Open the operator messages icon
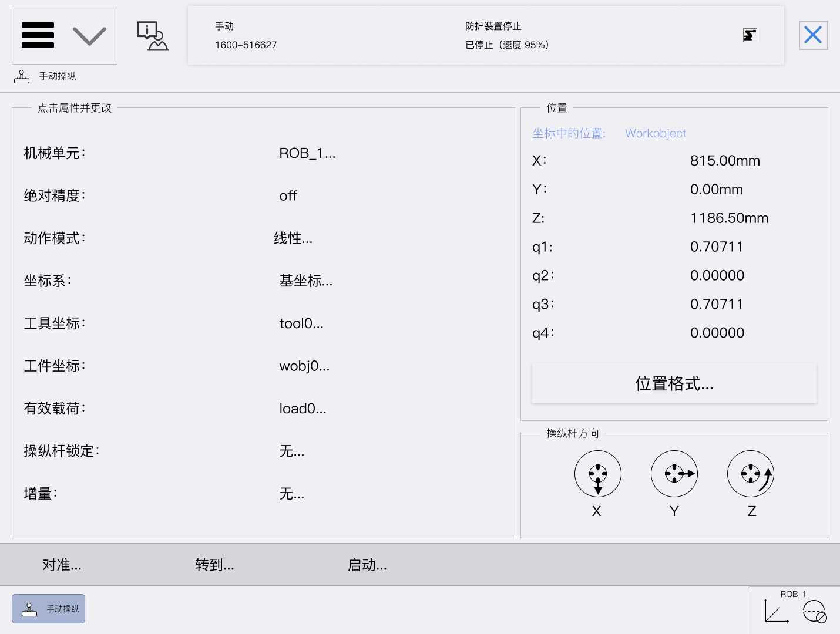The image size is (840, 634). pos(152,36)
